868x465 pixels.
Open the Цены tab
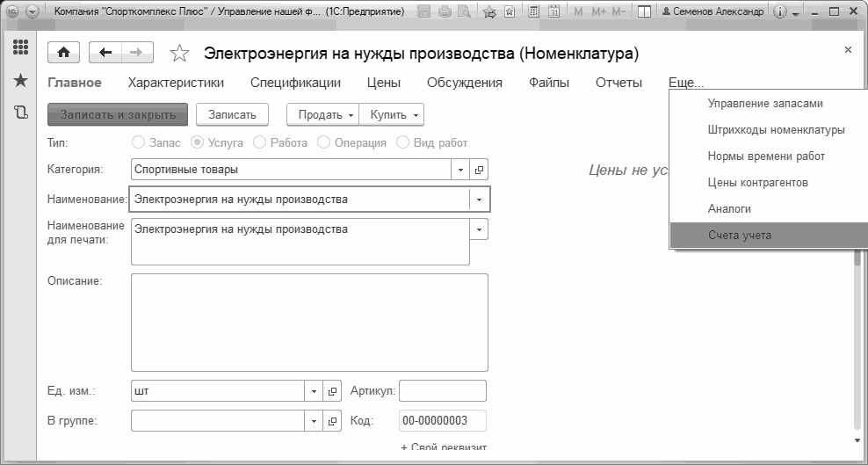point(384,83)
